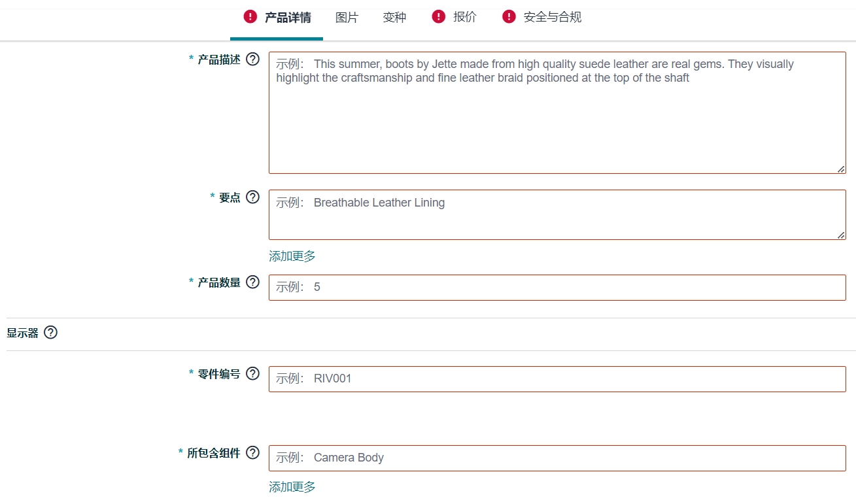856x504 pixels.
Task: Click the 零件编号 input field
Action: coord(556,379)
